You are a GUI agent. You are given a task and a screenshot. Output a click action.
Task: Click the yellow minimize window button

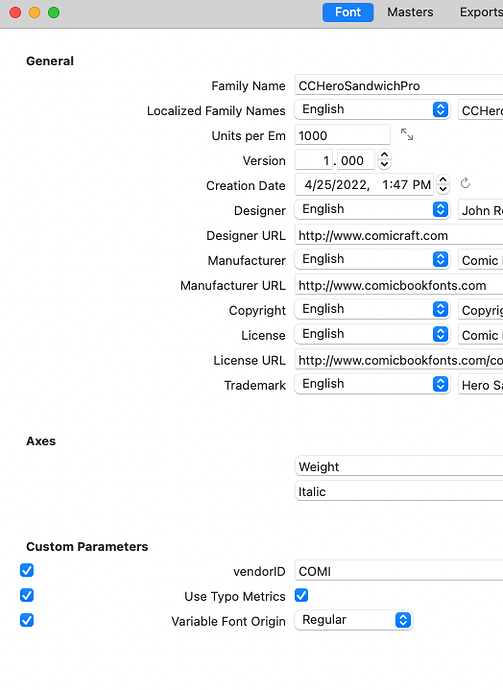(34, 12)
